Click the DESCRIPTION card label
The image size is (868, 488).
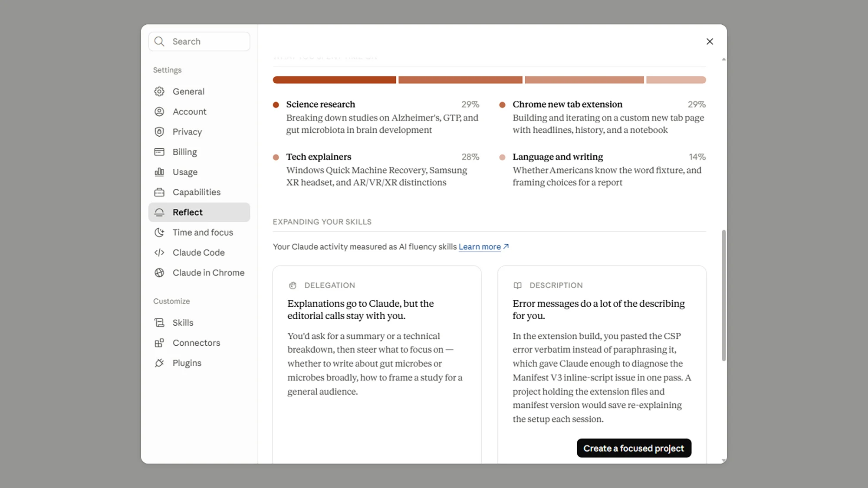tap(556, 285)
